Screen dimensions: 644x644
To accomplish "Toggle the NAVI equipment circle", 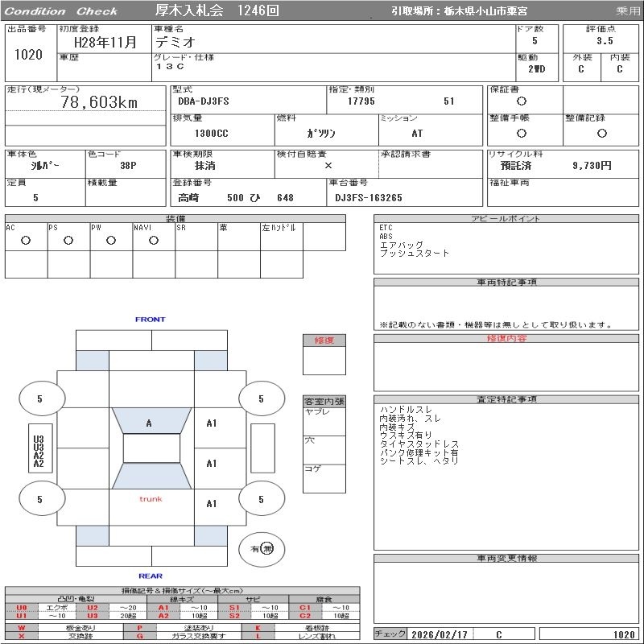I will click(x=153, y=240).
